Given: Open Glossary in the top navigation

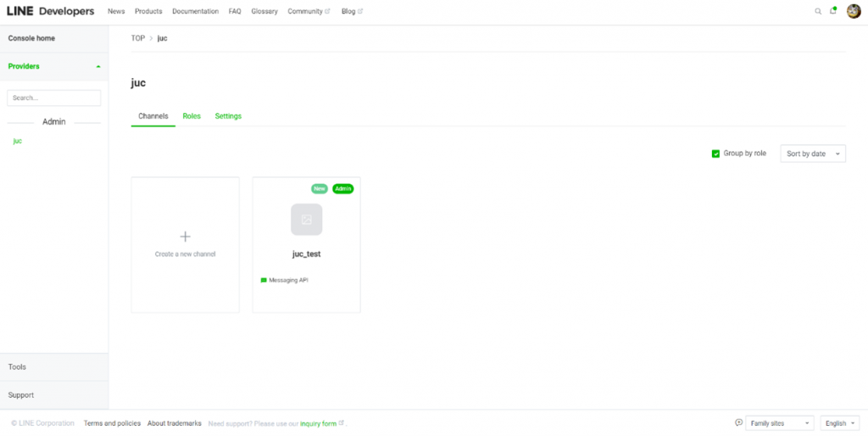Looking at the screenshot, I should pos(264,12).
